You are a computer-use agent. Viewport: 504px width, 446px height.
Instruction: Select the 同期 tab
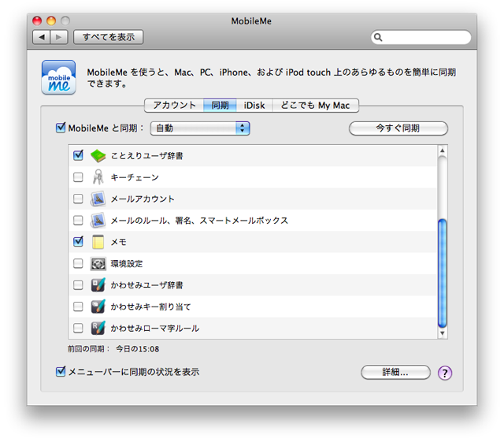click(220, 106)
